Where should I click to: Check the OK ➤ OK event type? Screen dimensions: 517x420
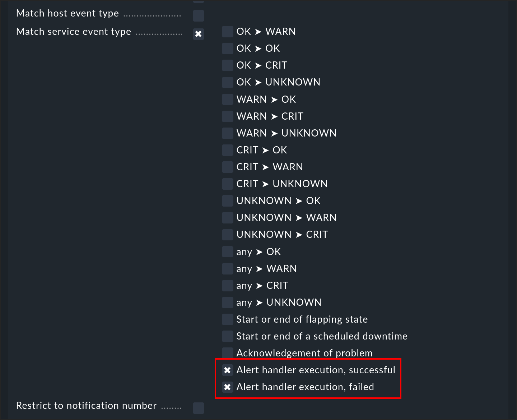pos(227,48)
